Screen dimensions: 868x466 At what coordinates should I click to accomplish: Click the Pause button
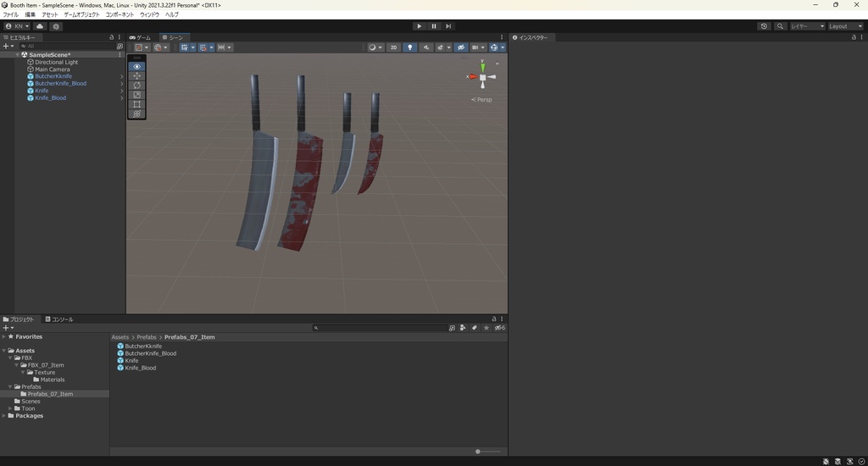[434, 26]
